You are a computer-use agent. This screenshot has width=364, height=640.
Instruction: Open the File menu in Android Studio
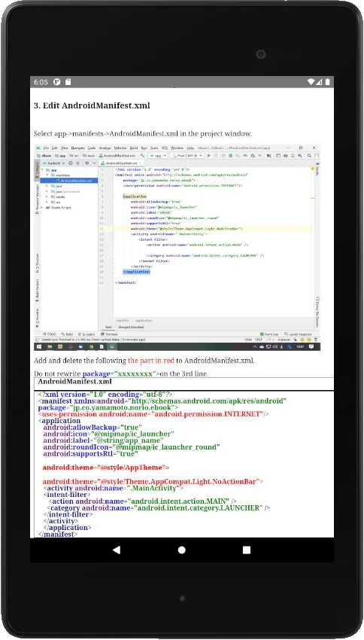46,148
